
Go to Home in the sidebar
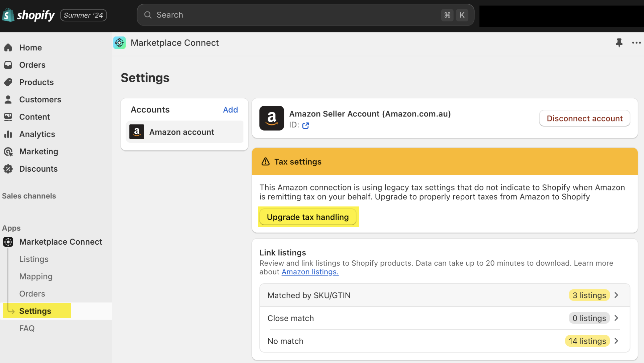[31, 47]
